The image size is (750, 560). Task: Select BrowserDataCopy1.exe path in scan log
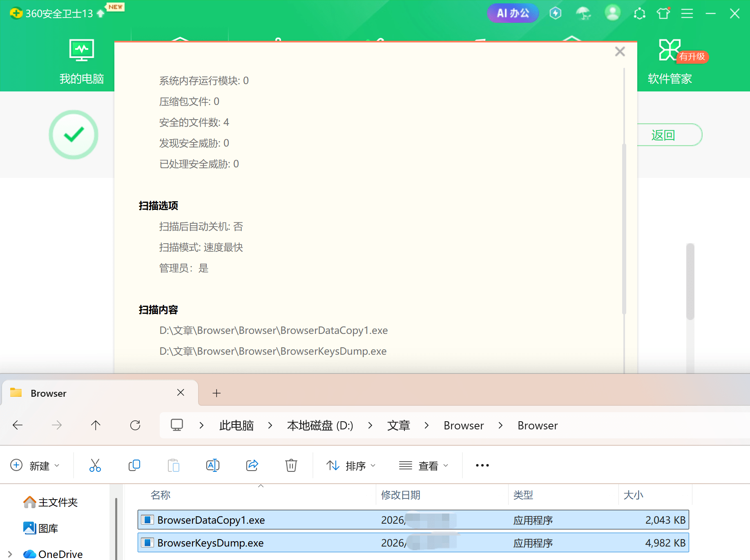[x=273, y=330]
